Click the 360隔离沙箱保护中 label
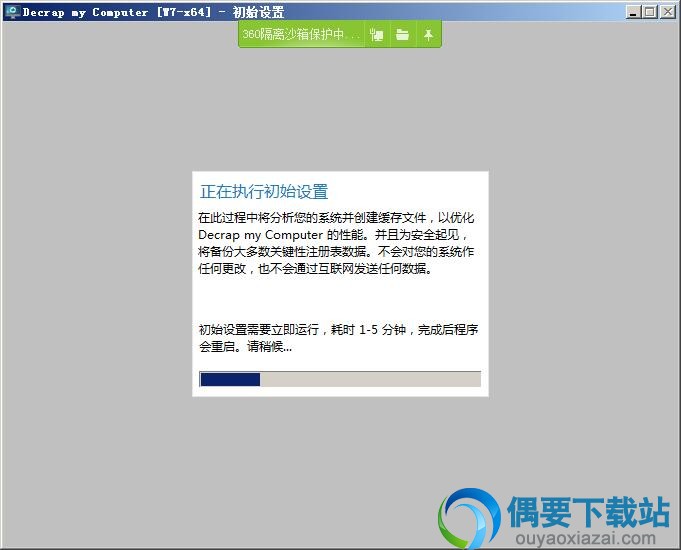This screenshot has width=681, height=550. 301,34
